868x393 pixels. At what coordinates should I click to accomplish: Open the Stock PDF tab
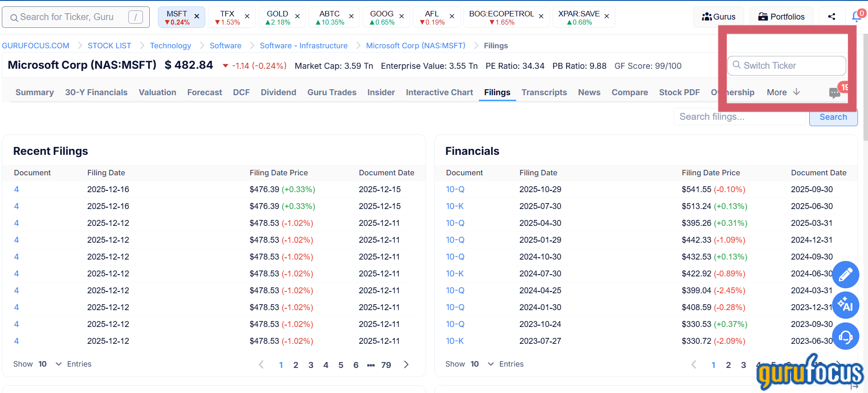point(680,92)
